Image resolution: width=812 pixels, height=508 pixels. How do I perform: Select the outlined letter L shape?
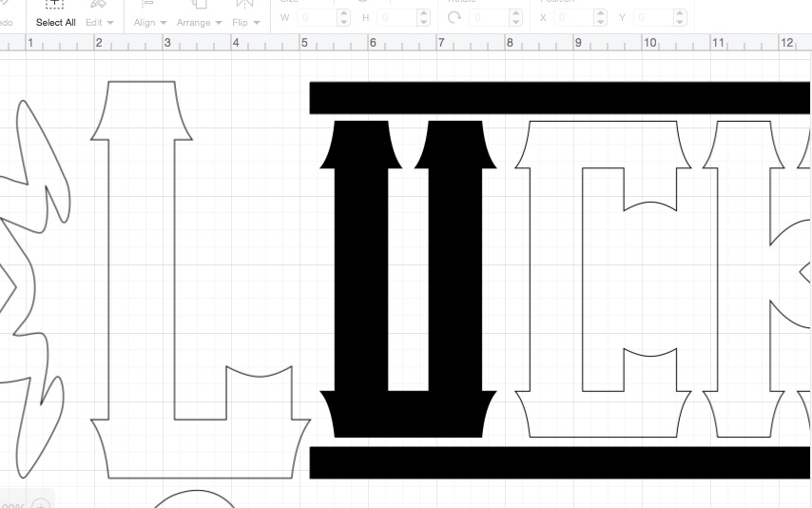142,280
